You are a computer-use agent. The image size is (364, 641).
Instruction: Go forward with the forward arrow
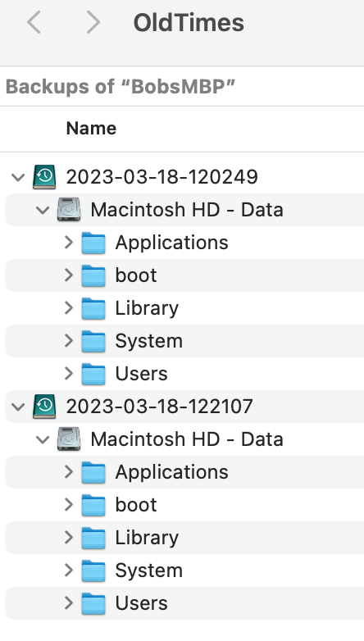pyautogui.click(x=93, y=22)
